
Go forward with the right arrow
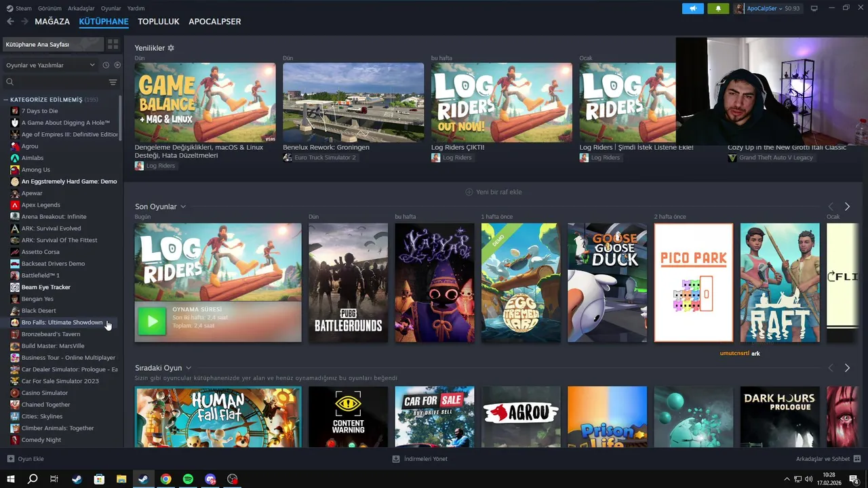pyautogui.click(x=24, y=22)
